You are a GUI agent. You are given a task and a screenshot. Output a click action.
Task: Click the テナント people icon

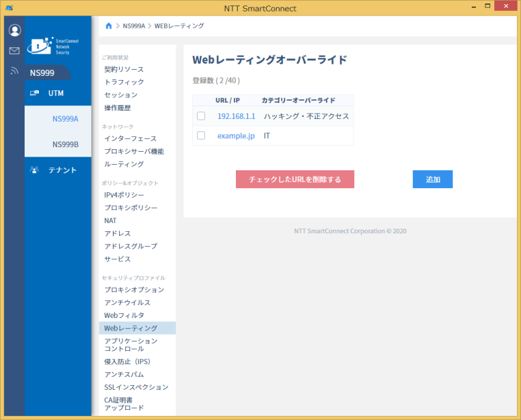(34, 170)
